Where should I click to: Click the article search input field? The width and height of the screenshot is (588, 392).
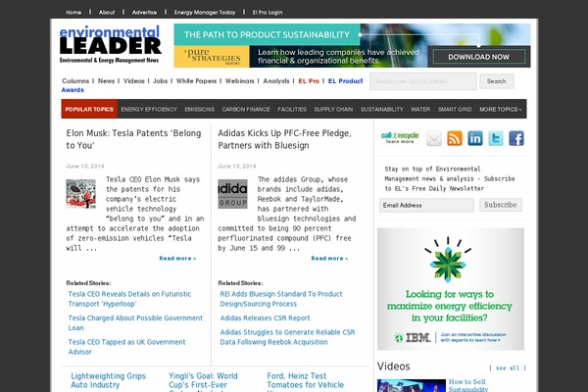click(423, 81)
